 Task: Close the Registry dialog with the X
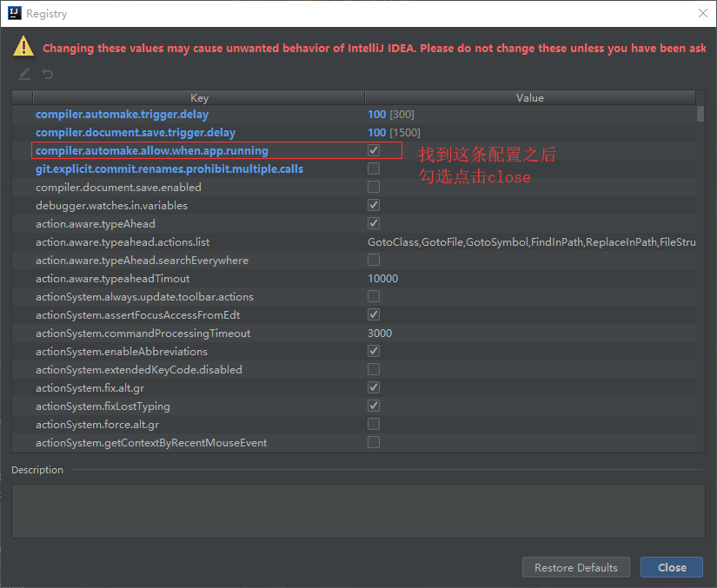pos(703,13)
